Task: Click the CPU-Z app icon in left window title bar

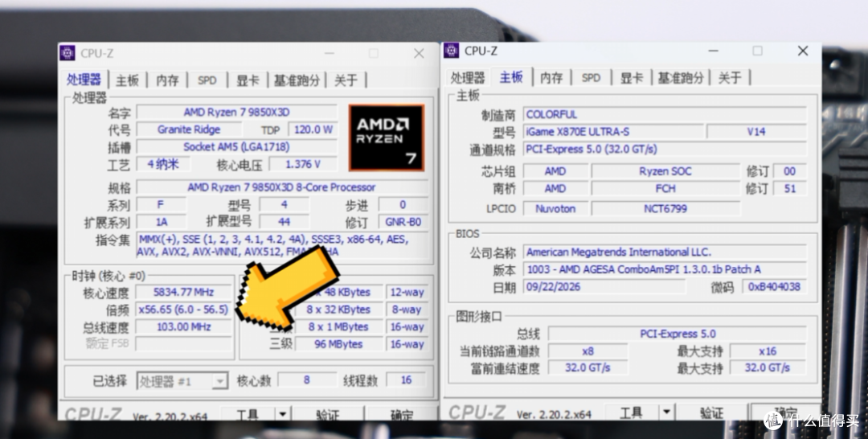Action: [x=68, y=53]
